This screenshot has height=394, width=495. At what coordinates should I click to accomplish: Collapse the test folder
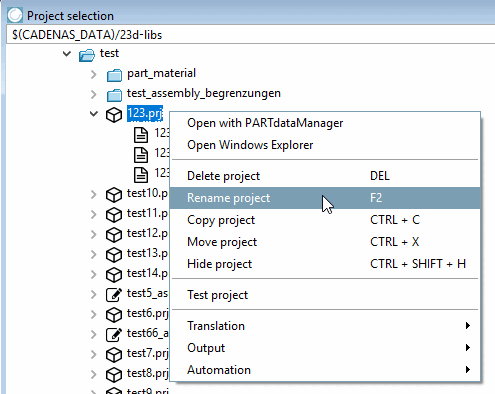(67, 54)
